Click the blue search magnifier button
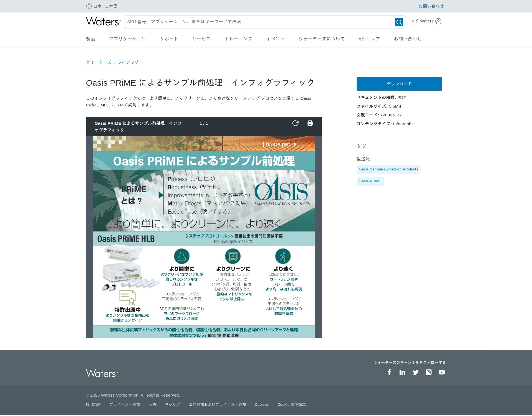The width and height of the screenshot is (532, 416). click(x=399, y=22)
